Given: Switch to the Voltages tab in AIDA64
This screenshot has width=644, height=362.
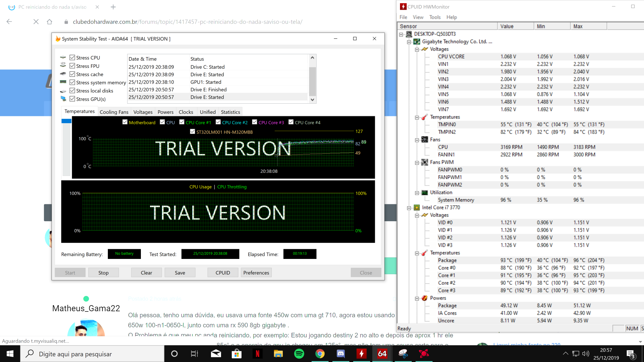Looking at the screenshot, I should pos(143,112).
